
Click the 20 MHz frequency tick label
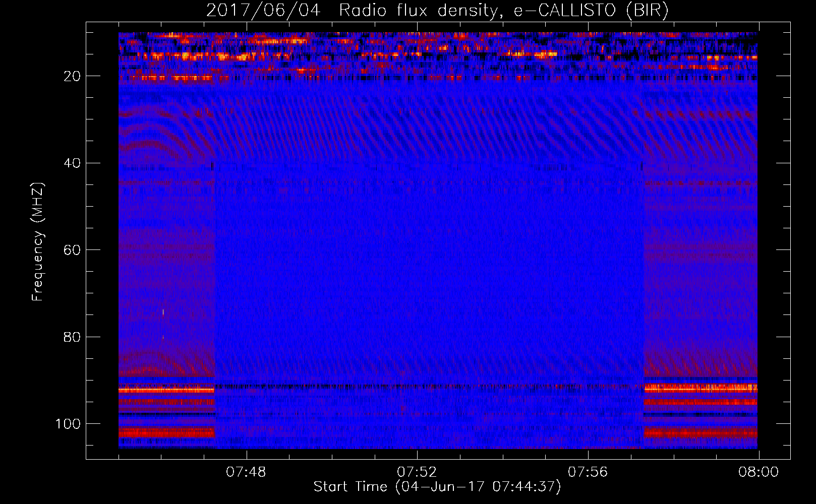pyautogui.click(x=72, y=76)
